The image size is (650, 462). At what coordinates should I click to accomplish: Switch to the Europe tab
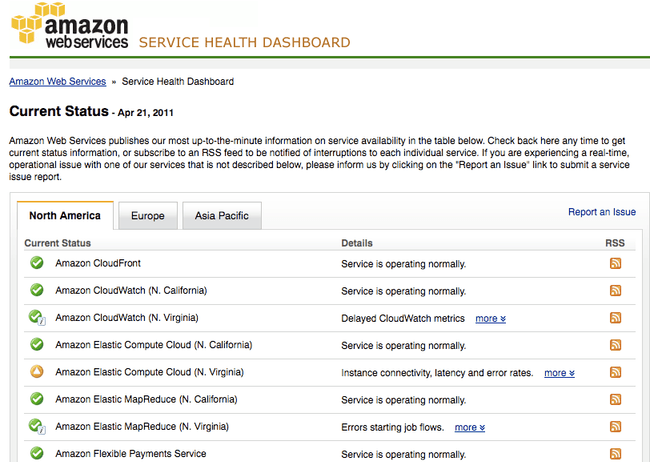coord(148,216)
